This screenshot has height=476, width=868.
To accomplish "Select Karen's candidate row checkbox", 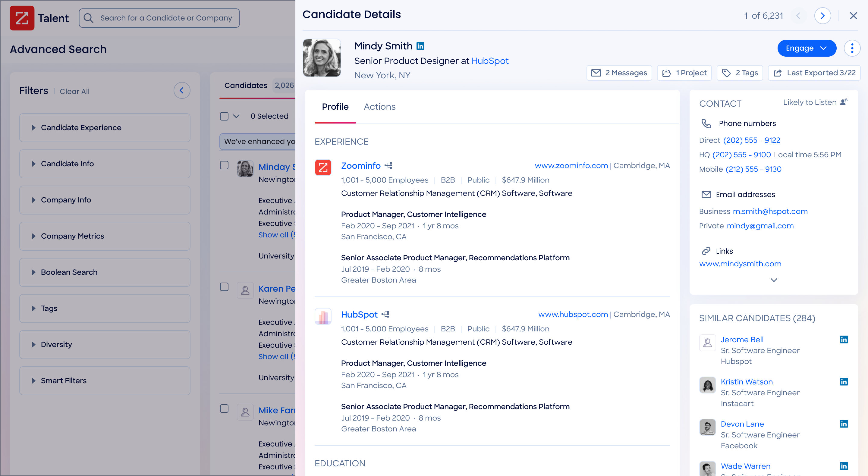I will point(224,287).
